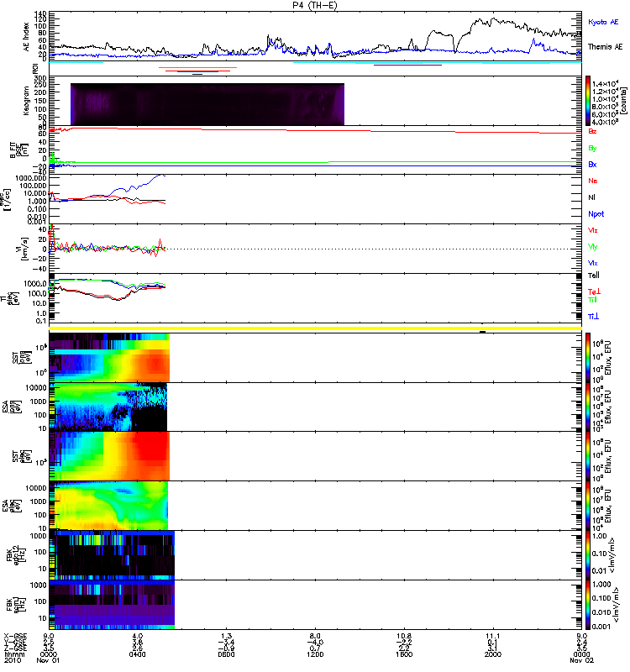Click the ESA electrons spectrogram
Viewport: 630px width, 672px height.
pos(108,506)
